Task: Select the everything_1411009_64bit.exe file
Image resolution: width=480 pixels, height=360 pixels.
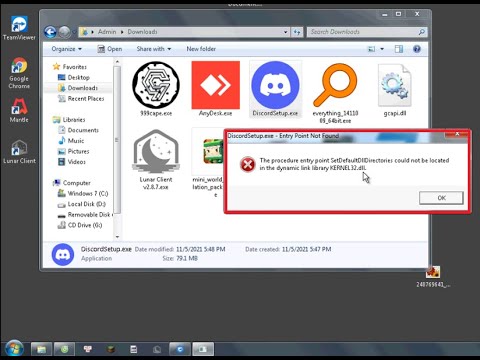Action: pyautogui.click(x=335, y=93)
